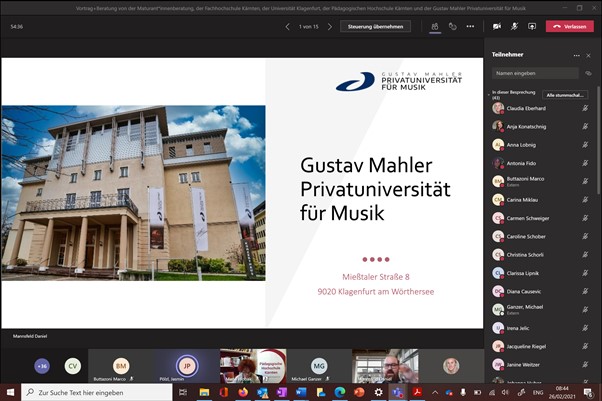Open Outlook from the taskbar

262,392
